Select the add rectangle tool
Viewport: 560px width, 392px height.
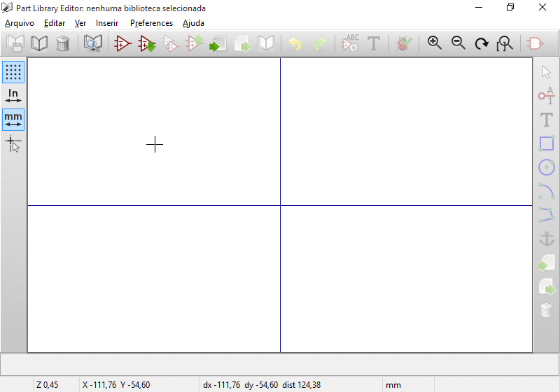(x=547, y=143)
